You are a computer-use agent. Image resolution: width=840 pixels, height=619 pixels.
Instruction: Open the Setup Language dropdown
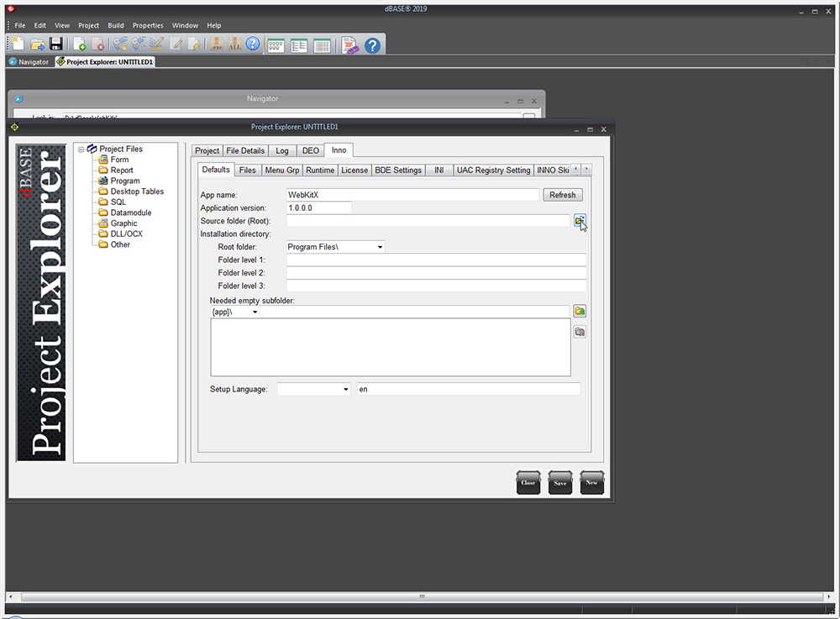coord(345,389)
